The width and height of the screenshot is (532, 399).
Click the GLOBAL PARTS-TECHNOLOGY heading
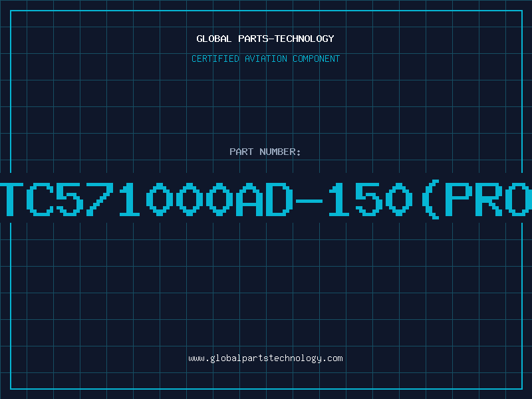[x=265, y=39]
